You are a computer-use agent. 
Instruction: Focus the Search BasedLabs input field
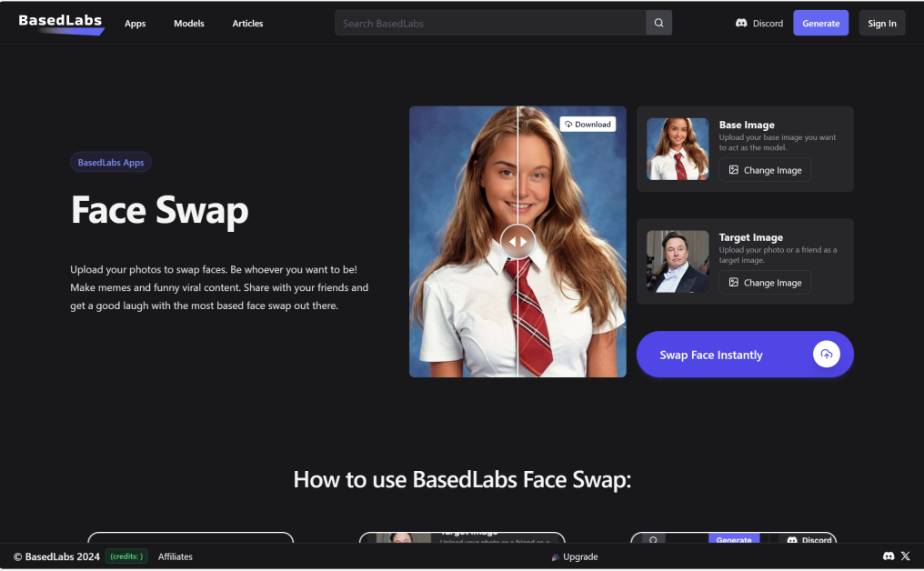(490, 23)
